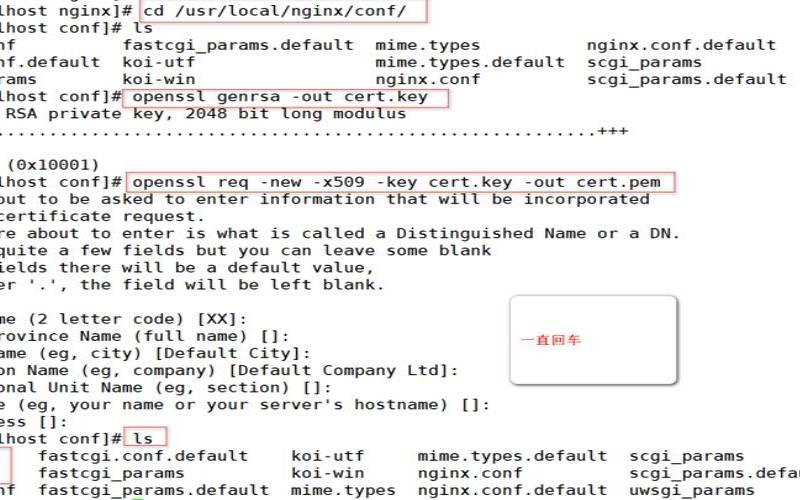Click the 'openssl req -new -x509' command line
This screenshot has height=500, width=800.
pyautogui.click(x=396, y=182)
